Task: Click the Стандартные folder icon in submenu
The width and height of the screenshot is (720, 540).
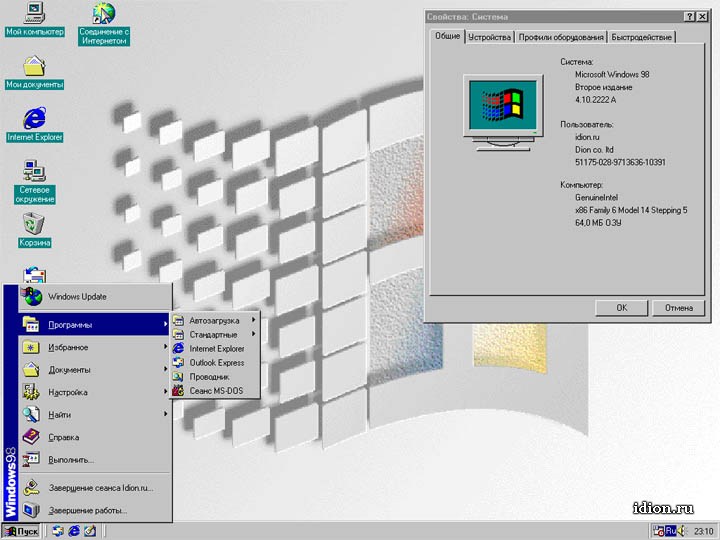Action: pyautogui.click(x=178, y=334)
